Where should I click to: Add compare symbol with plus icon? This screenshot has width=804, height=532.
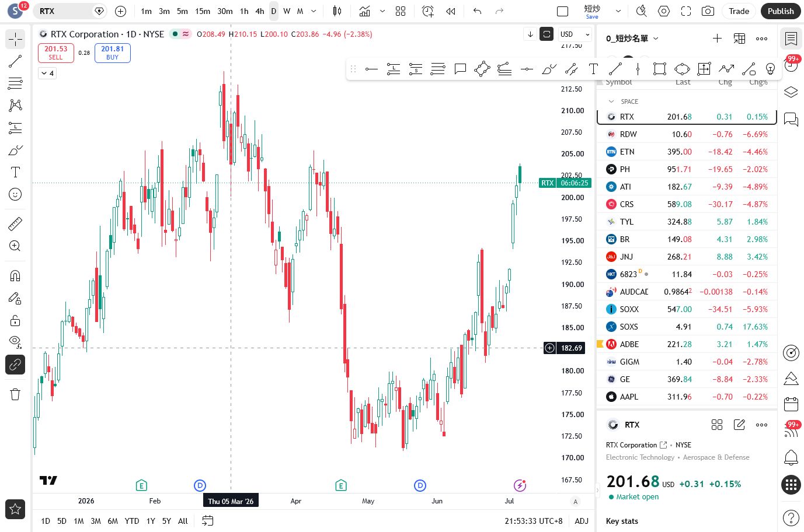click(x=120, y=11)
